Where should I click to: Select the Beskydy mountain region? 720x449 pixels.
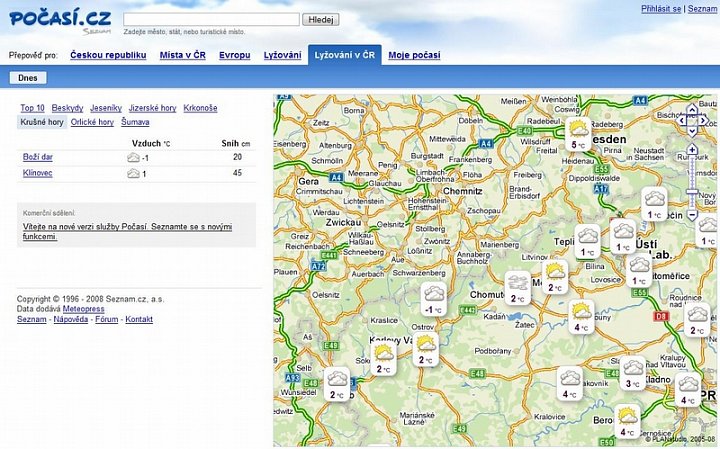tap(68, 108)
